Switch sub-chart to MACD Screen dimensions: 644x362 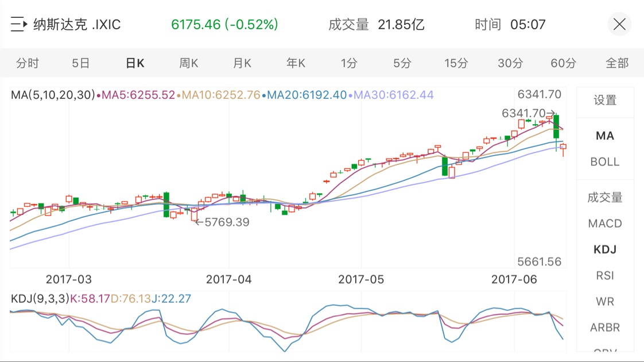pyautogui.click(x=605, y=224)
